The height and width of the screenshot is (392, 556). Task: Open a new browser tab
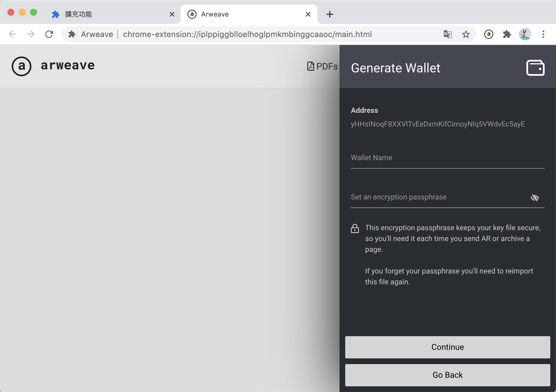[330, 14]
